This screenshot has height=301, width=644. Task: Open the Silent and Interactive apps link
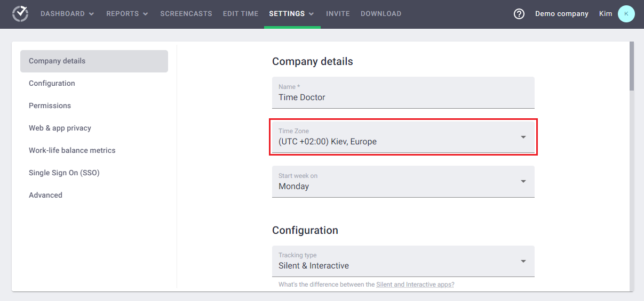(x=415, y=284)
